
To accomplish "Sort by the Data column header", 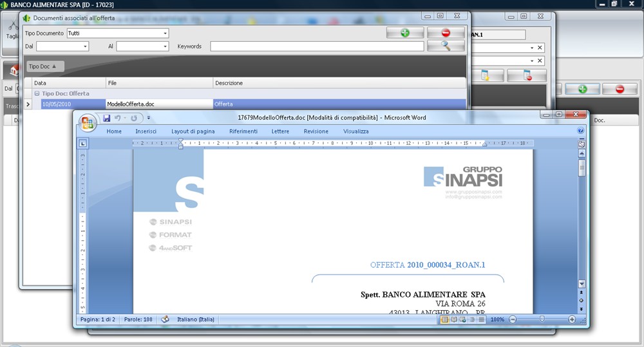I will pos(69,83).
